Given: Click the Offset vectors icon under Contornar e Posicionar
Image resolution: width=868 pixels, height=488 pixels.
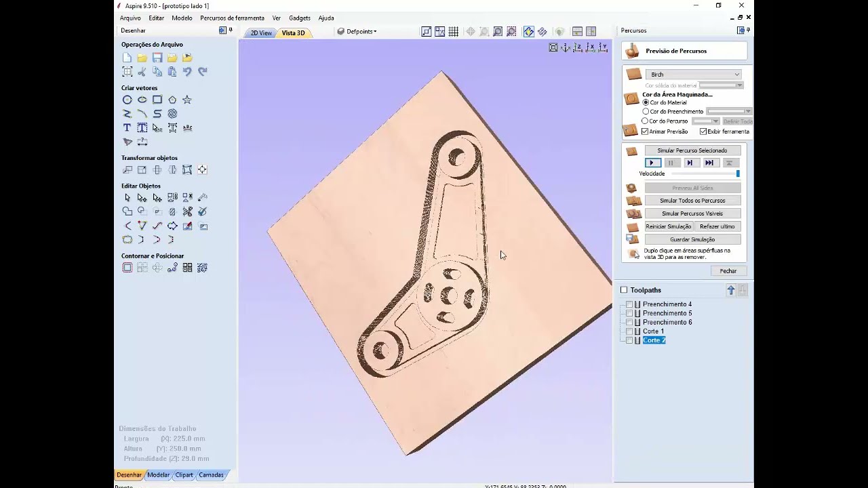Looking at the screenshot, I should coord(127,268).
